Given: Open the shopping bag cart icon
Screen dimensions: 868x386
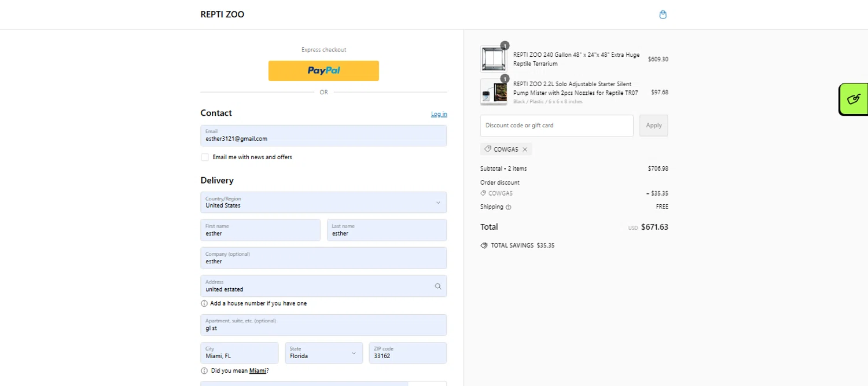Looking at the screenshot, I should click(663, 14).
